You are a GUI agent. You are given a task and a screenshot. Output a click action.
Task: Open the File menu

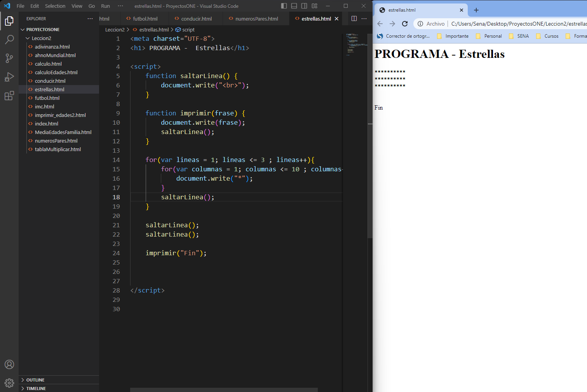(x=21, y=6)
